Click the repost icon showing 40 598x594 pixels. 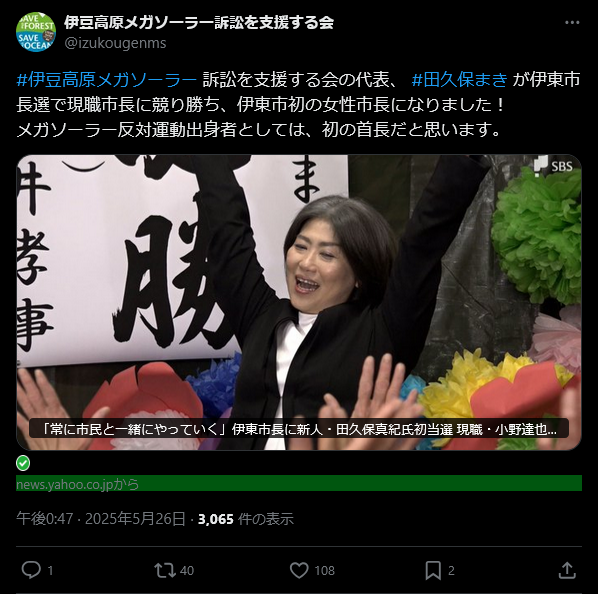[165, 570]
